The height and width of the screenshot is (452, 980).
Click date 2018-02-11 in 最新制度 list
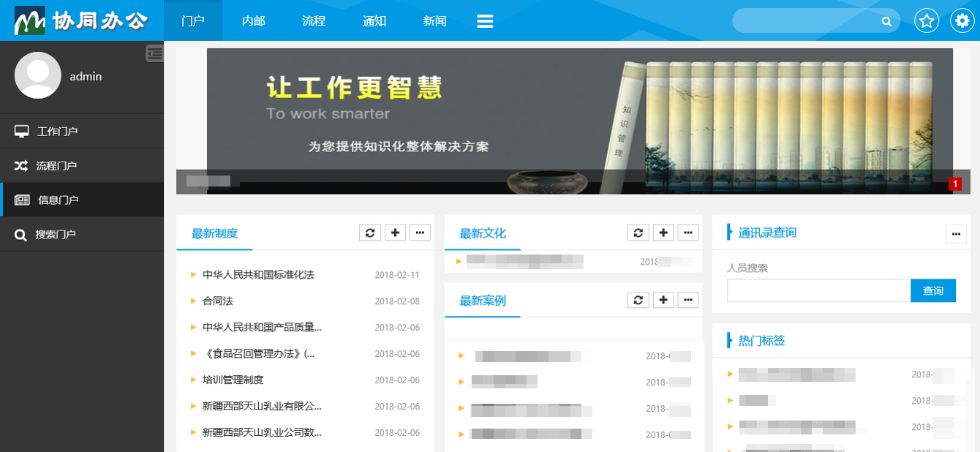[x=397, y=276]
